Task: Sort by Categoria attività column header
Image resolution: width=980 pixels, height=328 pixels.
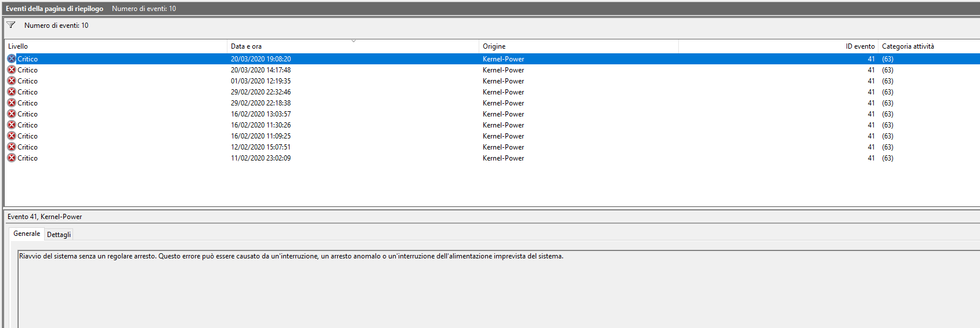Action: point(928,46)
